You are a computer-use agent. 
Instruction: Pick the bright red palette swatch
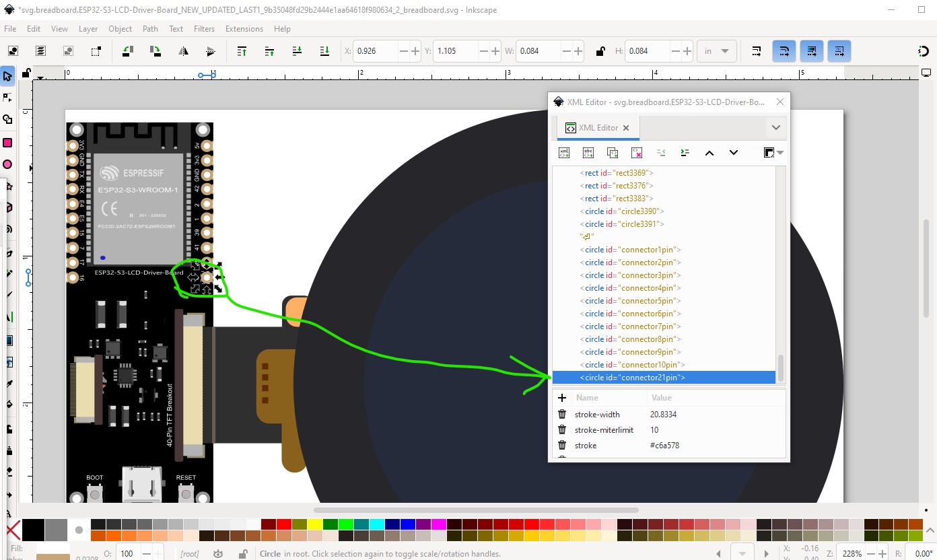(283, 524)
